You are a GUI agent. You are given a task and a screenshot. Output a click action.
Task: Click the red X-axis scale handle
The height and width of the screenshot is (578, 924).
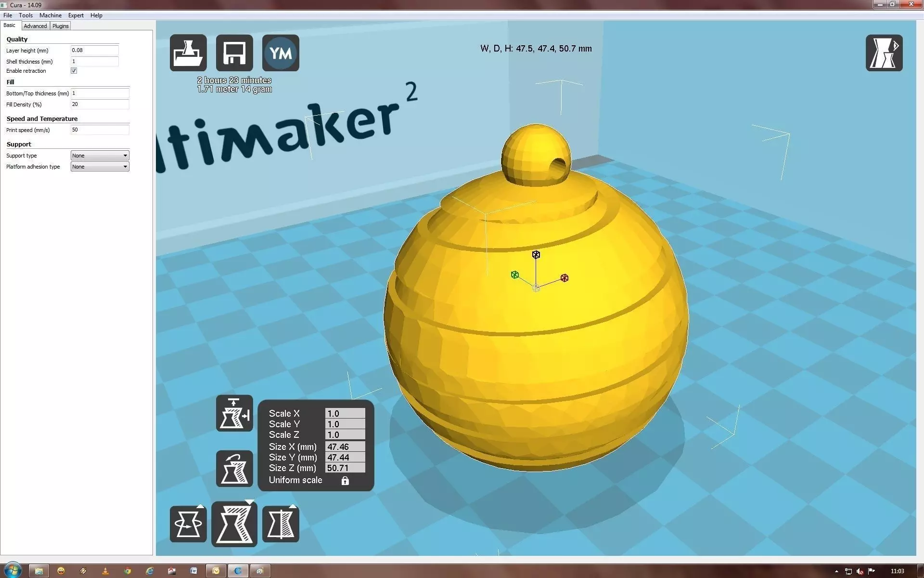point(565,278)
